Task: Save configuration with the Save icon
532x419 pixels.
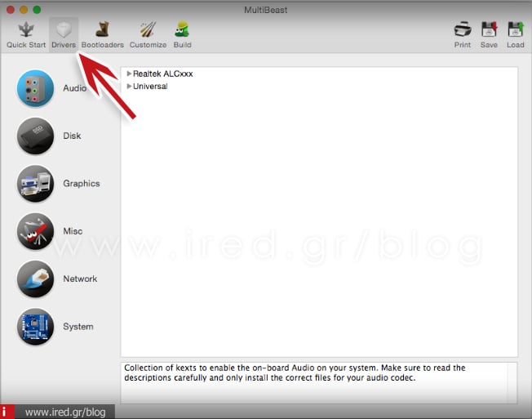Action: point(489,35)
